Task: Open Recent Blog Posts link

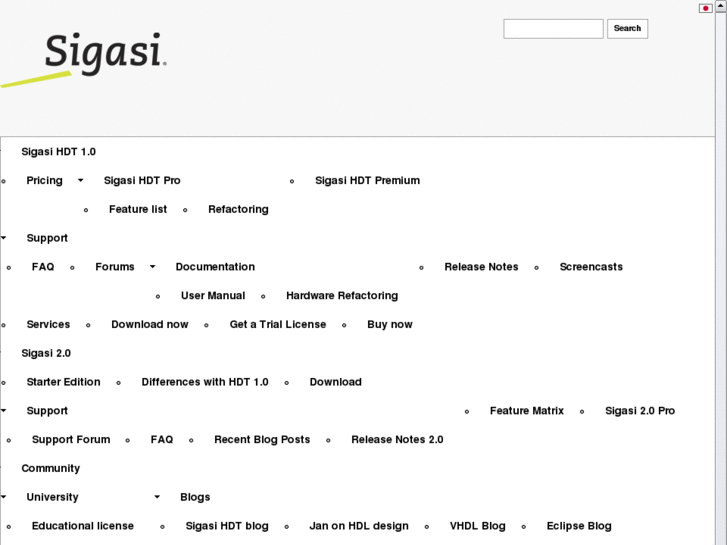Action: [x=262, y=439]
